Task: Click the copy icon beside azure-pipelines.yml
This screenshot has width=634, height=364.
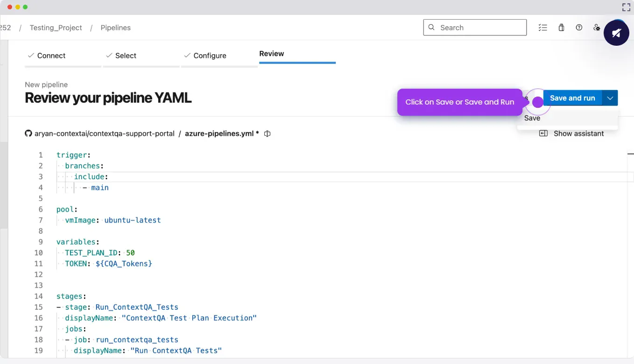Action: 268,134
